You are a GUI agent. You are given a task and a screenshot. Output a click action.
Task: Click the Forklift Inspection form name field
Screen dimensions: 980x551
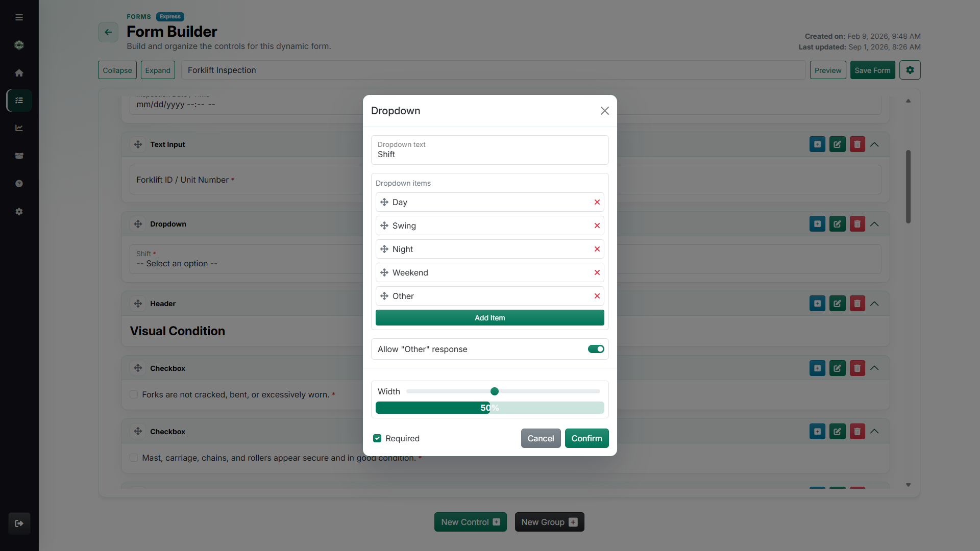pyautogui.click(x=493, y=70)
